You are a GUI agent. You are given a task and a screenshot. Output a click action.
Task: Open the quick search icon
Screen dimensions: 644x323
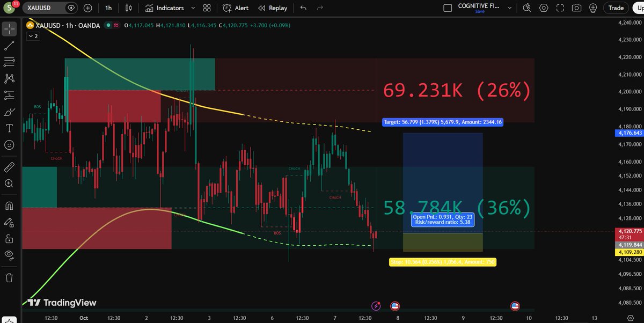(528, 8)
